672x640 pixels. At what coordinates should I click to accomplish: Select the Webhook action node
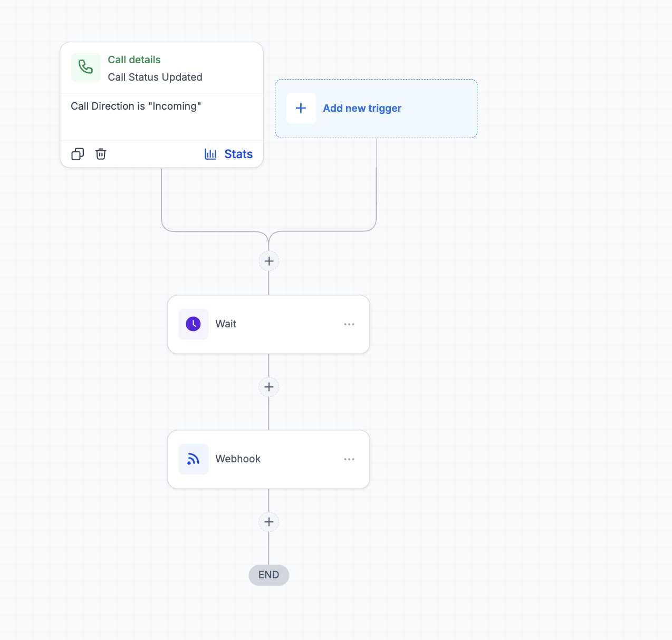tap(268, 459)
